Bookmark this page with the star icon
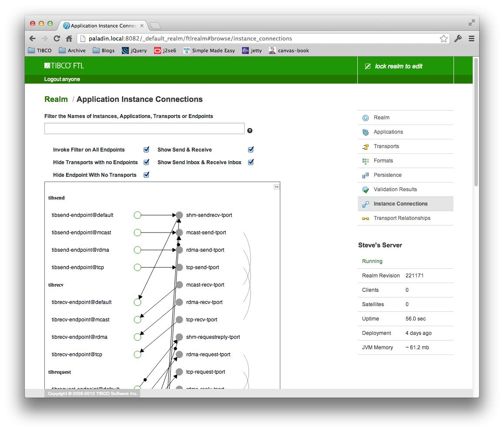This screenshot has width=504, height=432. coord(444,39)
